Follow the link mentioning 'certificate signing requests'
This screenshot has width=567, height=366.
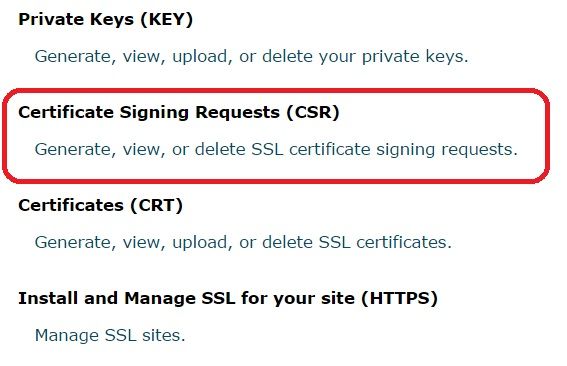276,149
